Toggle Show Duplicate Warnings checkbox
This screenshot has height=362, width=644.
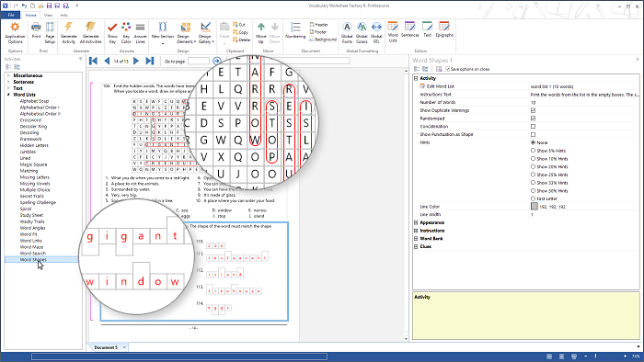[533, 110]
